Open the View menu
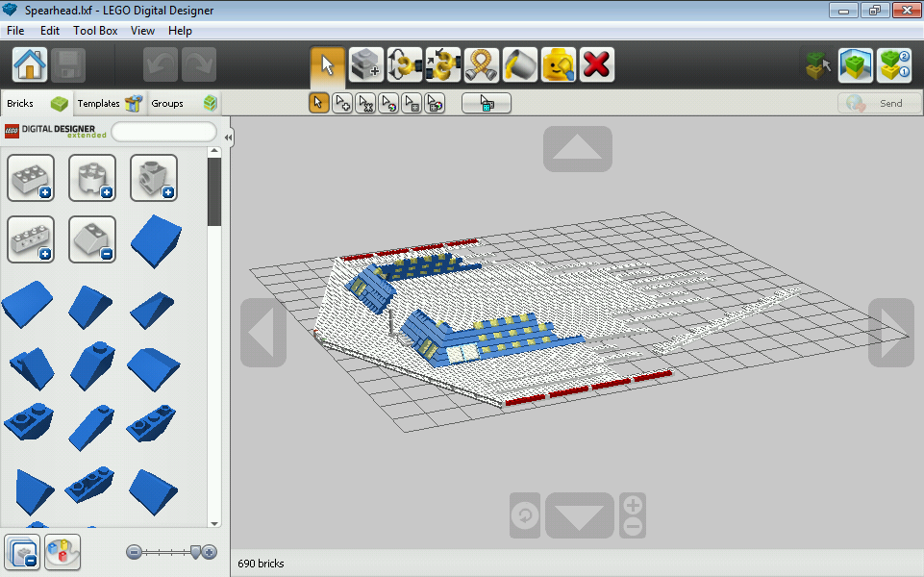Image resolution: width=924 pixels, height=577 pixels. coord(142,31)
